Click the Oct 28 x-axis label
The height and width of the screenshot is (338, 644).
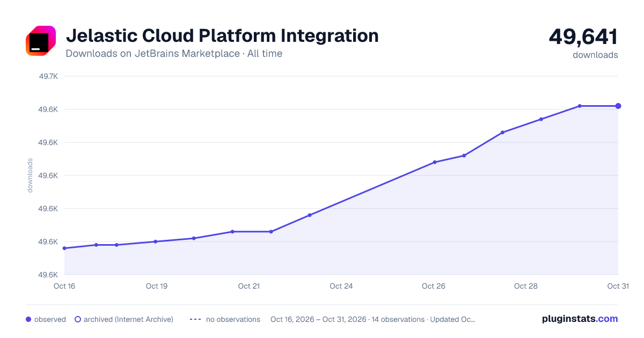526,286
